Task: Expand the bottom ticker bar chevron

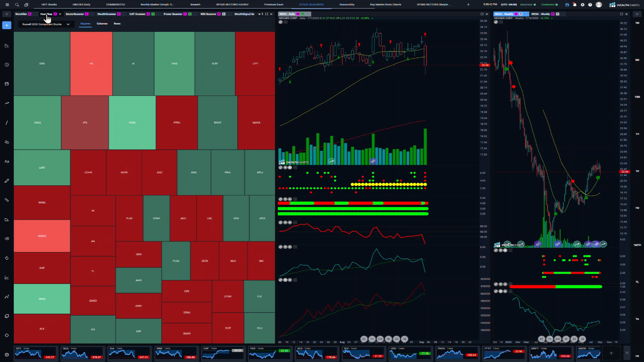Action: click(627, 353)
